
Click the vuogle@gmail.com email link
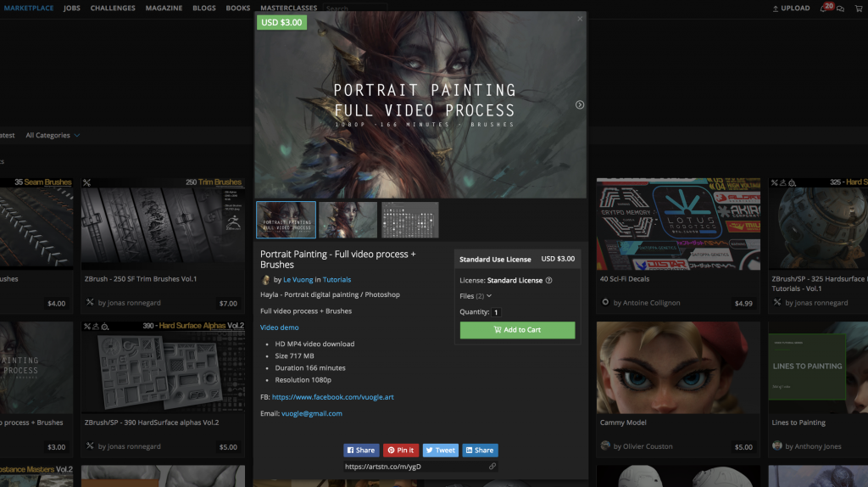tap(312, 414)
